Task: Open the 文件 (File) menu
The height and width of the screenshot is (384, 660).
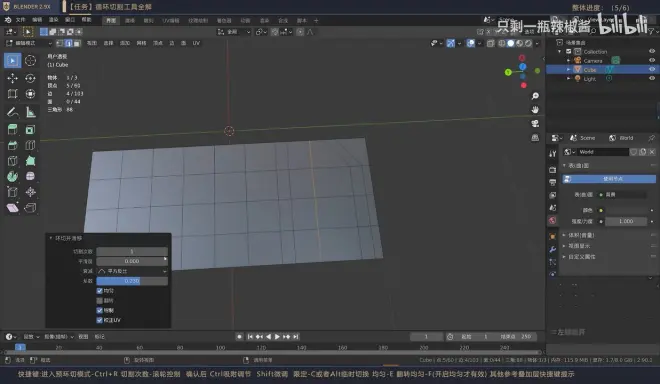Action: tap(21, 20)
